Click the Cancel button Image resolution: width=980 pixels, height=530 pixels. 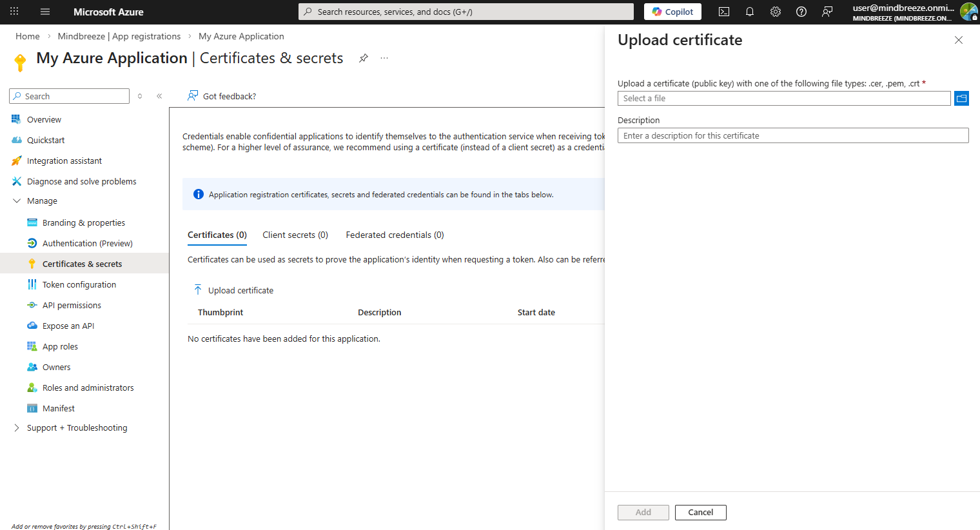pos(700,513)
